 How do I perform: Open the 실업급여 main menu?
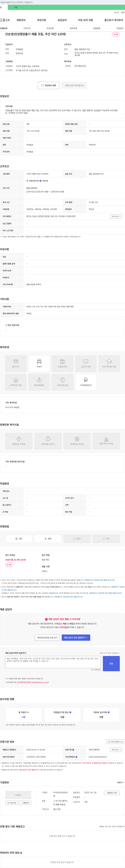click(x=62, y=20)
